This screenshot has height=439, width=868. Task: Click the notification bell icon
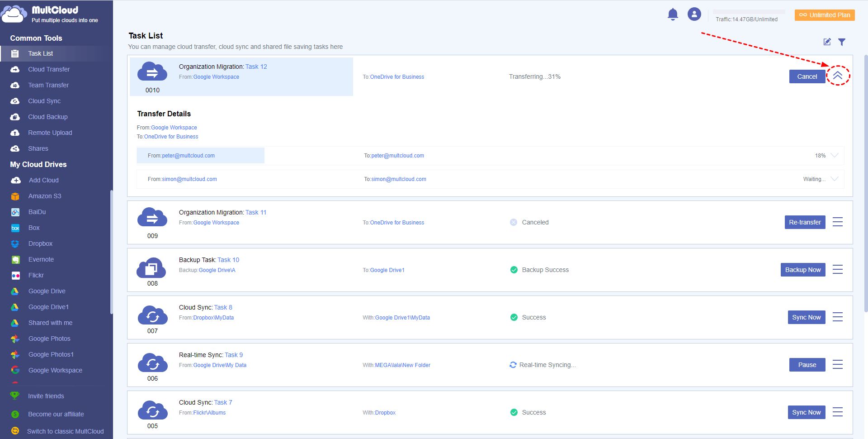(673, 14)
